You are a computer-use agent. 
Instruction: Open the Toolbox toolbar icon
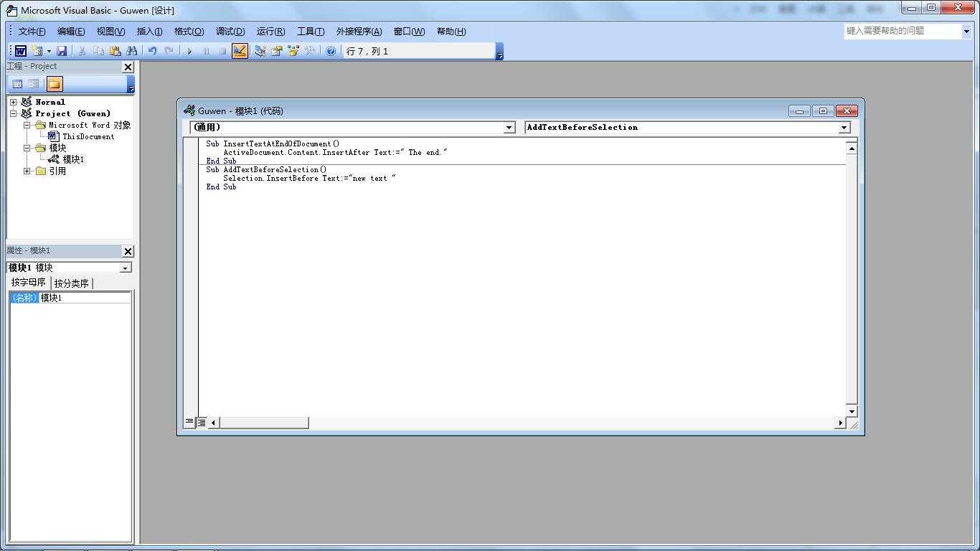(x=309, y=51)
